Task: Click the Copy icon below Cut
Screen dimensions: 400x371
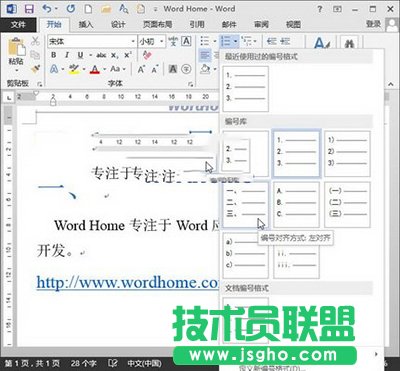Action: tap(35, 55)
